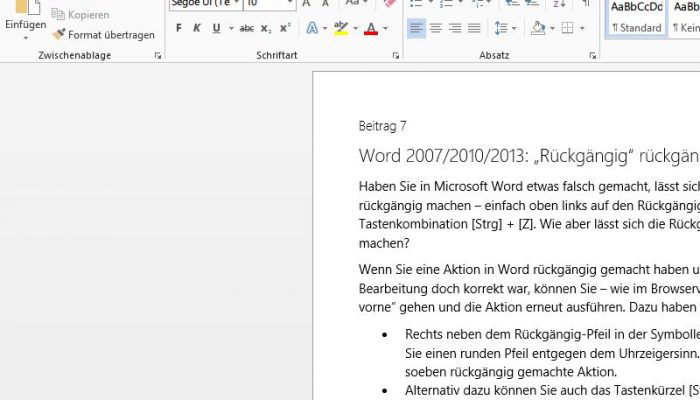Open the line spacing dropdown arrow
700x400 pixels.
pyautogui.click(x=514, y=28)
